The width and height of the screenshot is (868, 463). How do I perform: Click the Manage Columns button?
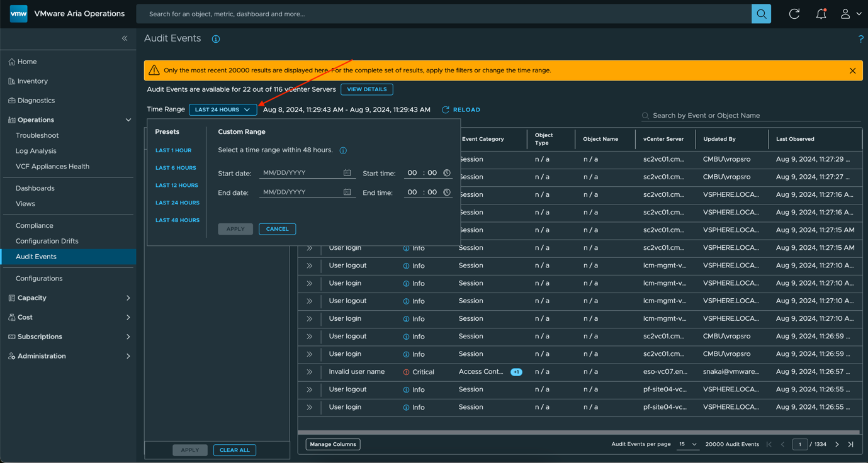tap(333, 444)
